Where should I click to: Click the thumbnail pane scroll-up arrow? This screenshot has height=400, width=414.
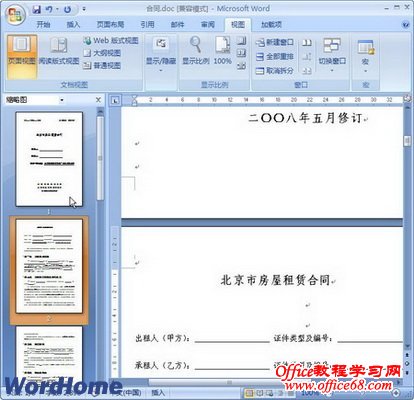coord(100,111)
